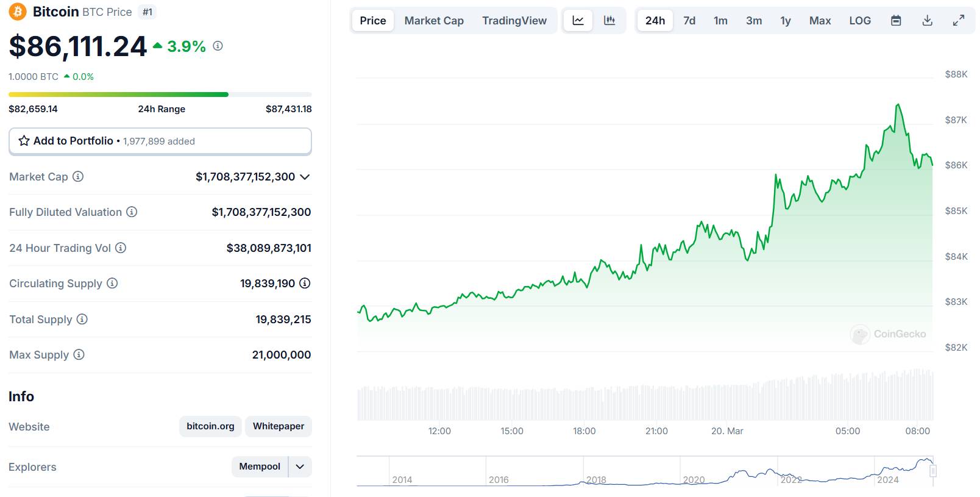This screenshot has height=497, width=980.
Task: Toggle LOG scale on chart
Action: [x=860, y=21]
